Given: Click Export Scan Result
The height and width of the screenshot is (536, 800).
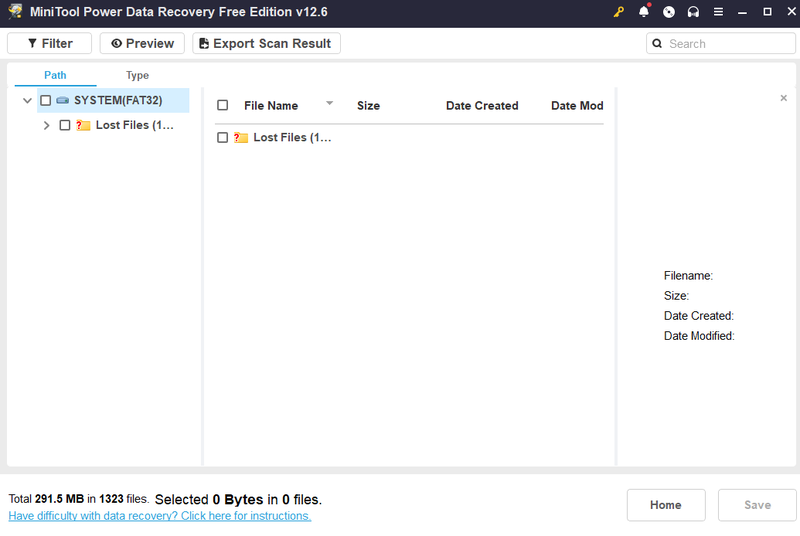Looking at the screenshot, I should click(266, 43).
